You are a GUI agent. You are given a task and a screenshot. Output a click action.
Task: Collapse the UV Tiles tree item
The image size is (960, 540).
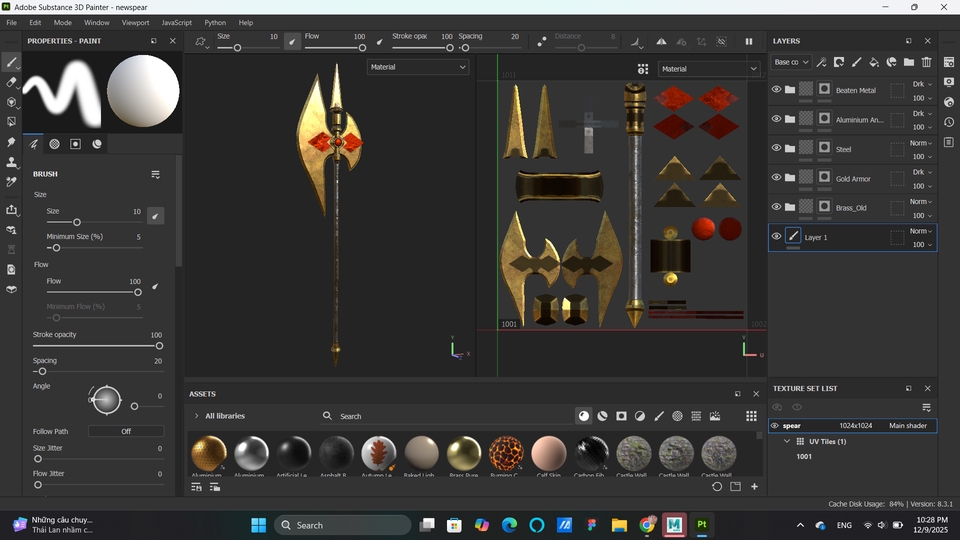[787, 441]
